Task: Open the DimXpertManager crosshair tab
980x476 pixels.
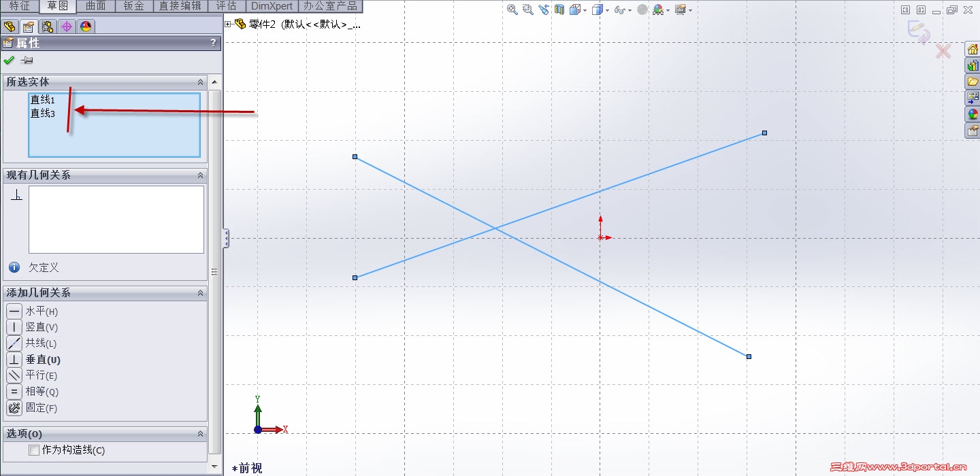Action: coord(66,27)
